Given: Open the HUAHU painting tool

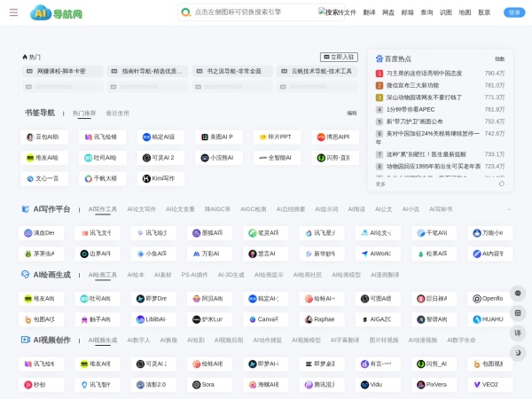Looking at the screenshot, I should pos(490,319).
